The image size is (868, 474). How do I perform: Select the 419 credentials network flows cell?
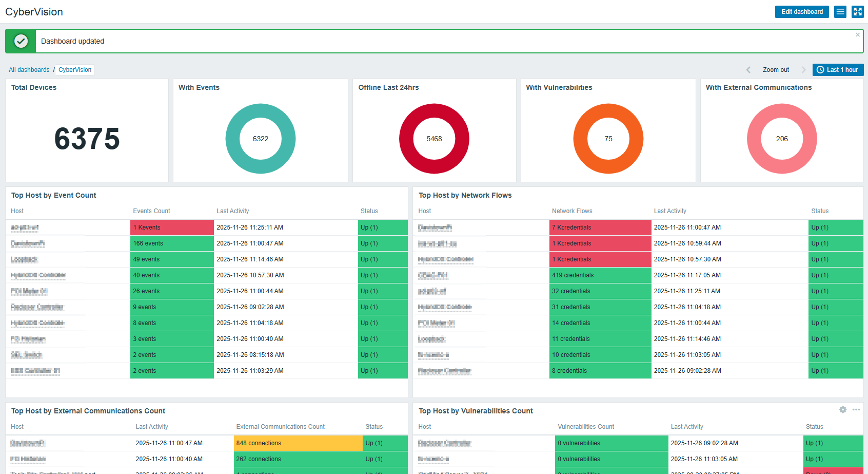point(600,275)
